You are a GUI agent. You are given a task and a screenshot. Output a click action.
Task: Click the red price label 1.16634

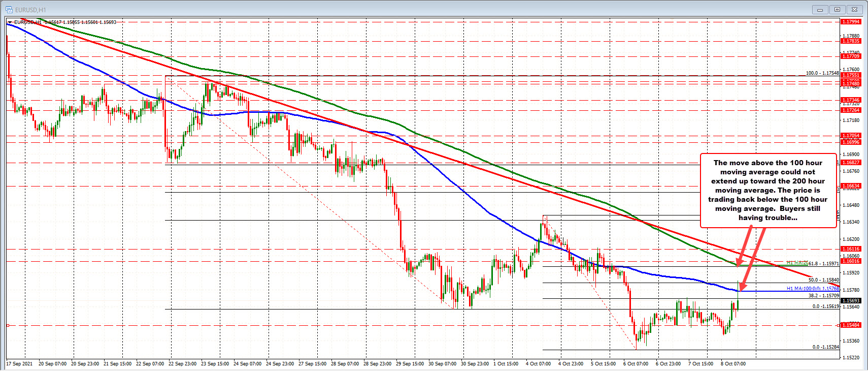[851, 186]
